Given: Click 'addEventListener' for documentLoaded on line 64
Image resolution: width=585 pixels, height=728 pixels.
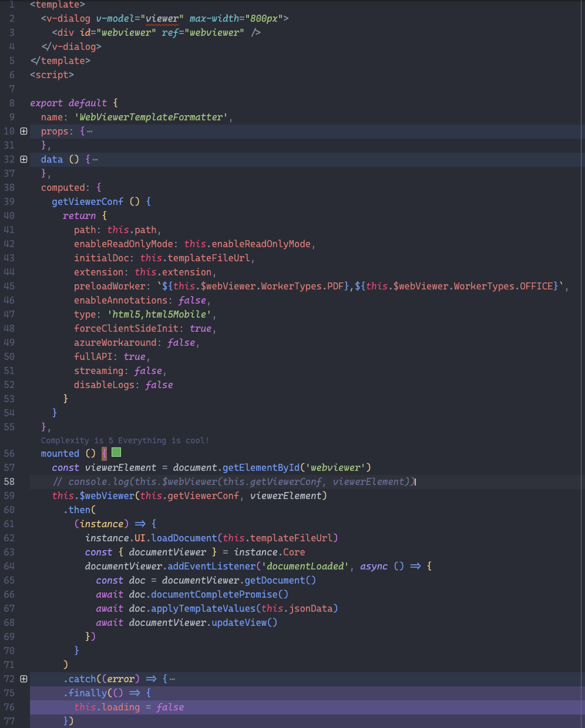Looking at the screenshot, I should tap(211, 566).
